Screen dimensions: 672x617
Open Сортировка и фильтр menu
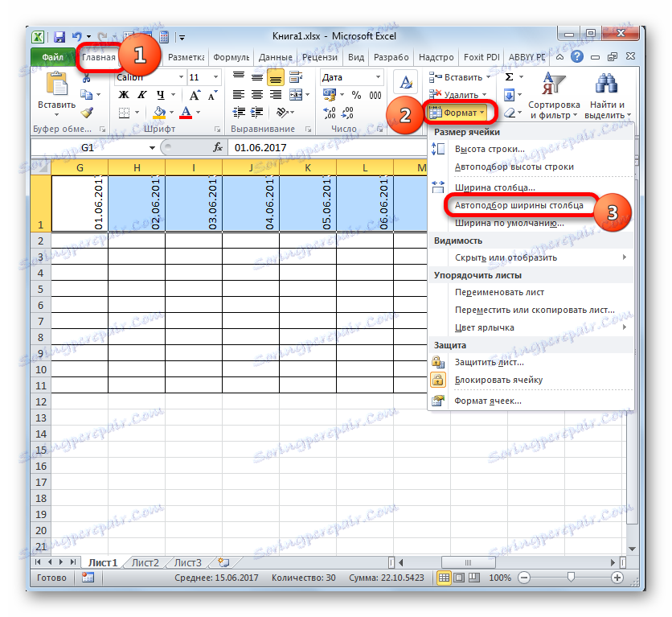point(554,96)
